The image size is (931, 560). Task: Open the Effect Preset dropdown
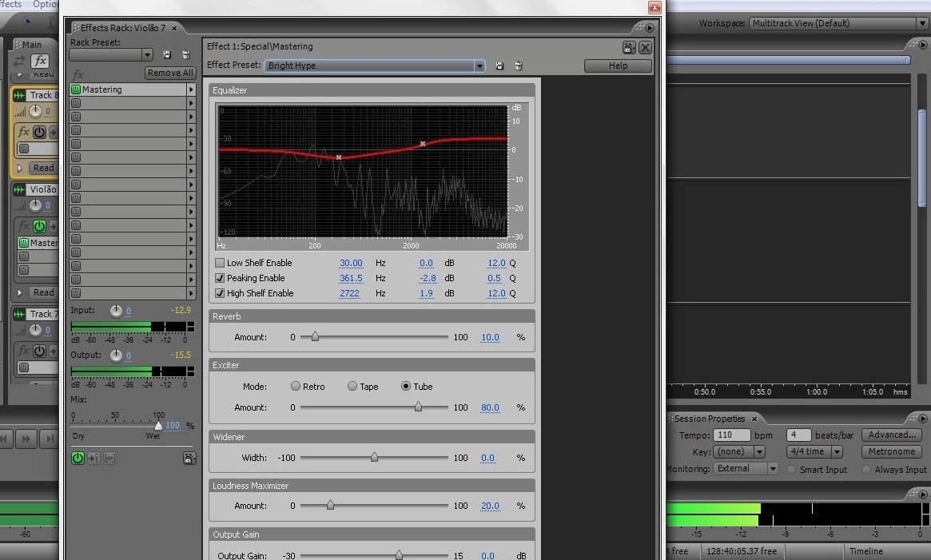tap(479, 66)
